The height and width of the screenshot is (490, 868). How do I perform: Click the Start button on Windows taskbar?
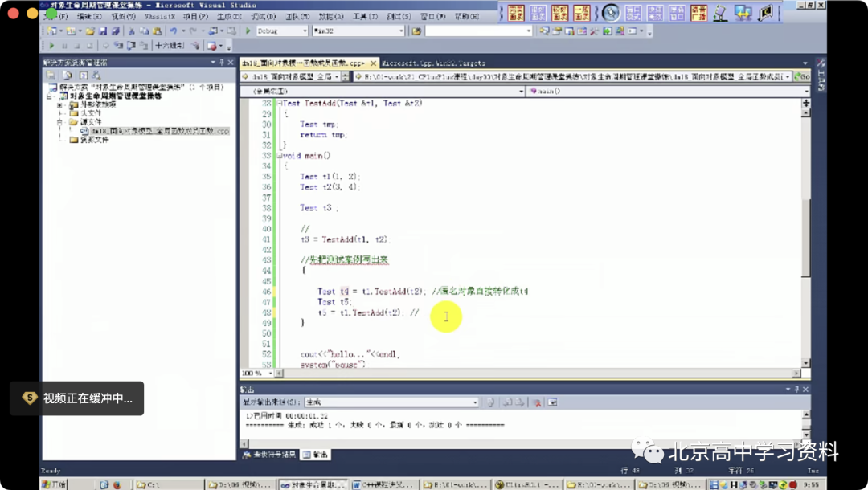pyautogui.click(x=55, y=484)
